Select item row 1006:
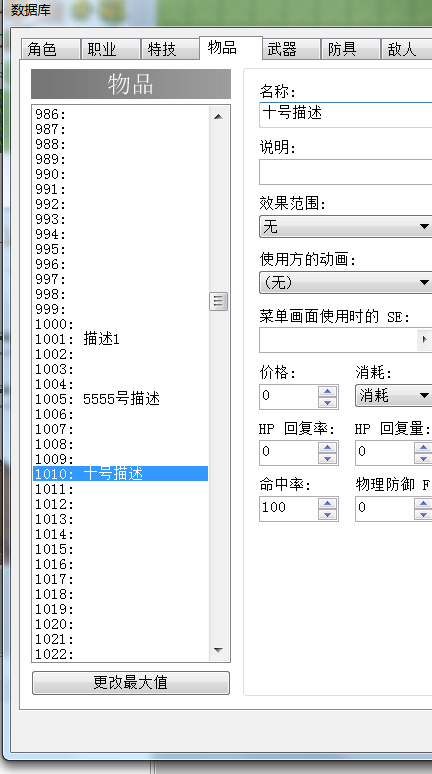Screen dimensions: 432x774 click(120, 414)
